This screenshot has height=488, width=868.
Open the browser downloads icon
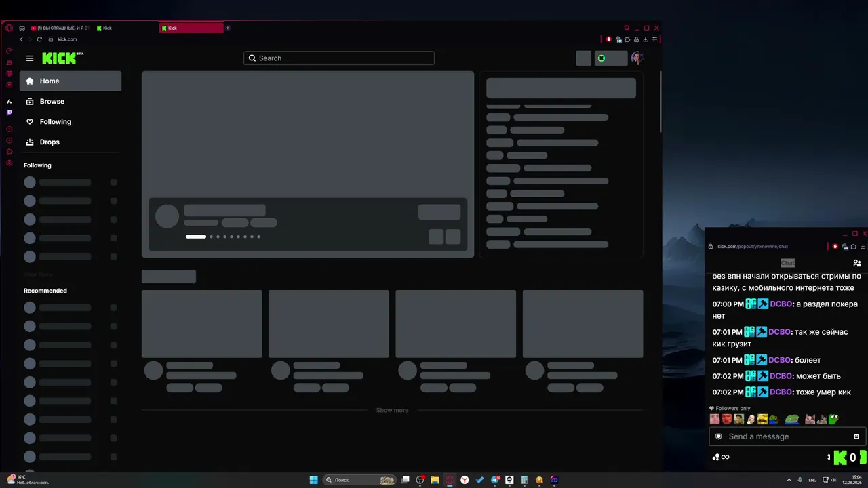(645, 39)
